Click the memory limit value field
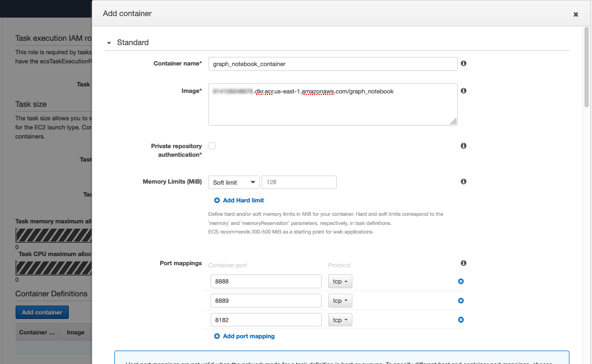This screenshot has width=592, height=364. 299,183
